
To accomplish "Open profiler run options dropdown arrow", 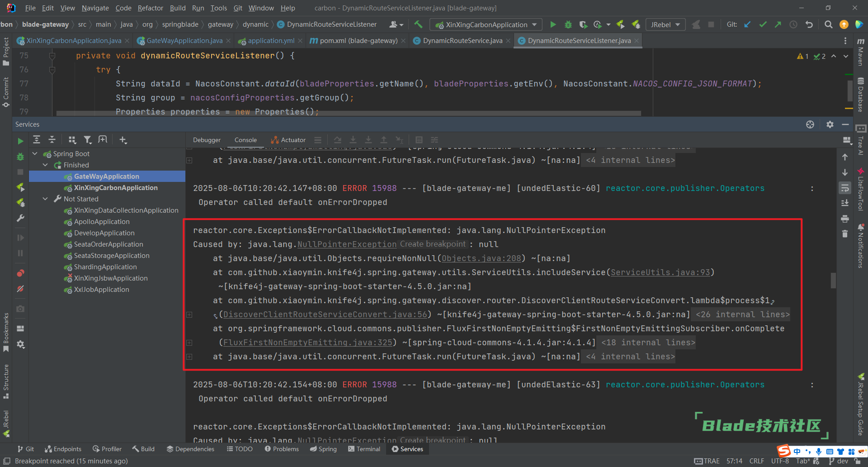I will tap(609, 24).
